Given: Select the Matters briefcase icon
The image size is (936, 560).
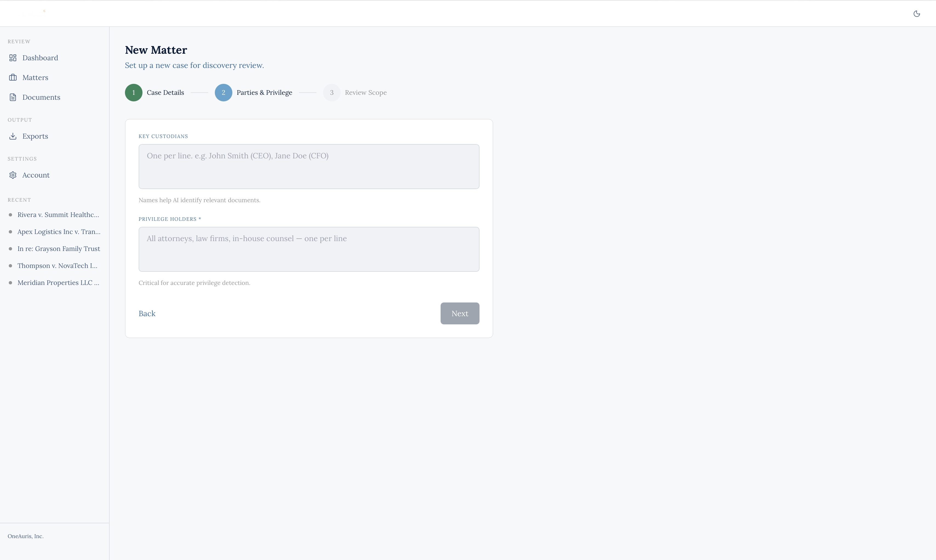Looking at the screenshot, I should 13,77.
